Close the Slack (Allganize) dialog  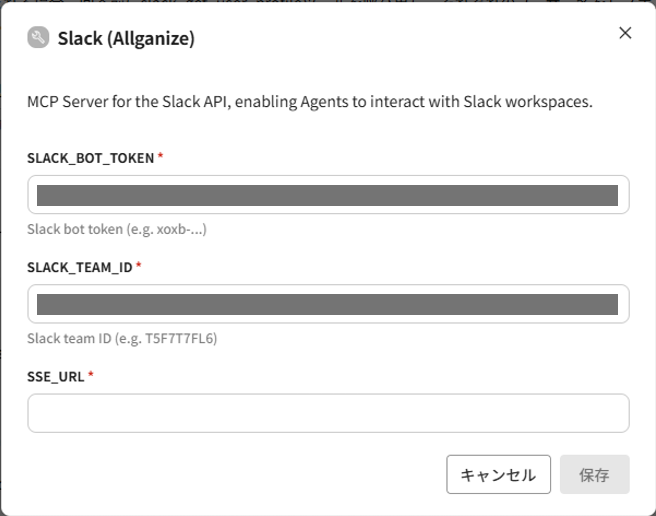tap(625, 33)
